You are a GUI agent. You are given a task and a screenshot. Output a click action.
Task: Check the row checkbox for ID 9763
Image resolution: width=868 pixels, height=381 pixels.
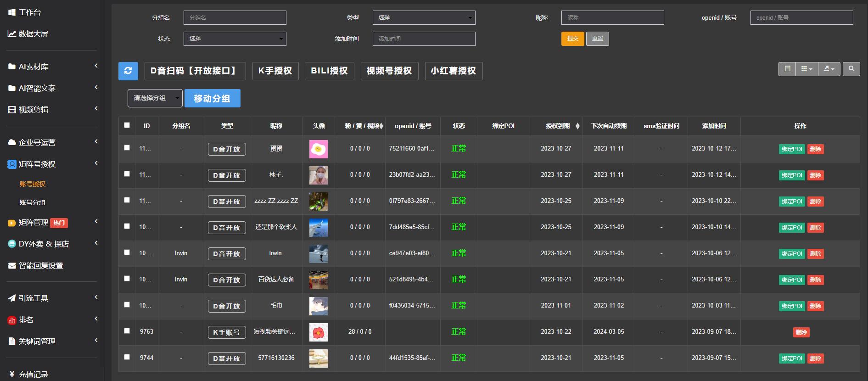(127, 331)
